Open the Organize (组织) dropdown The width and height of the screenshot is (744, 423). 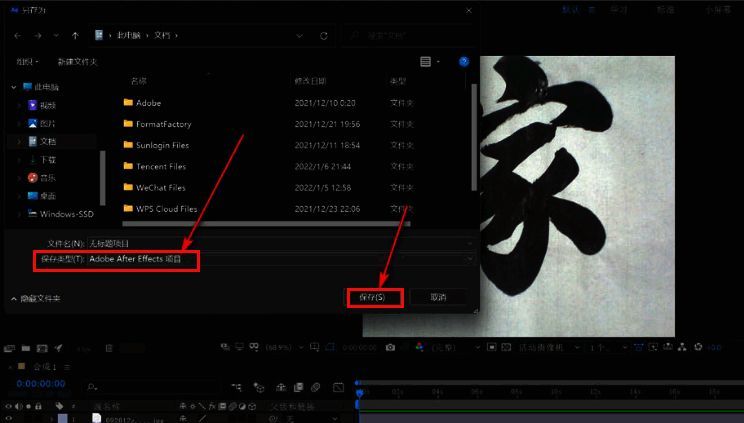(x=28, y=62)
